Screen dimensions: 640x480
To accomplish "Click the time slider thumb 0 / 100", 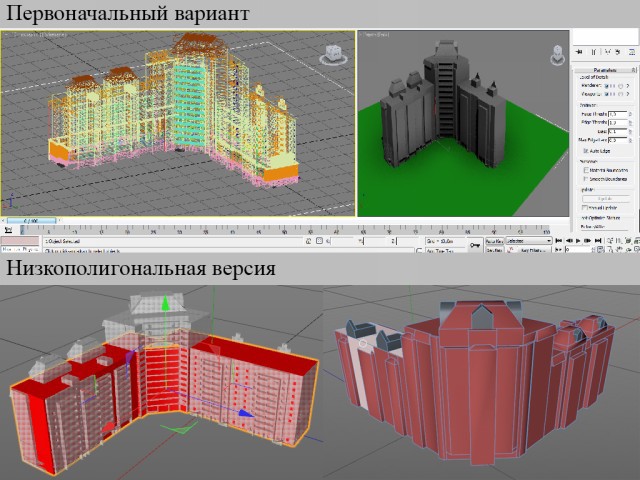I will (x=31, y=221).
